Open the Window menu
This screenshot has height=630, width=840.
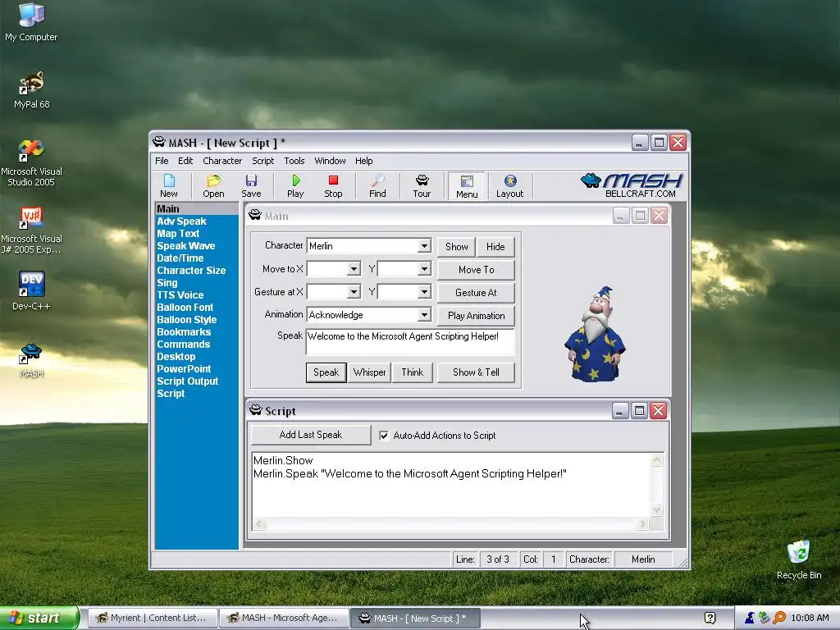pos(330,161)
